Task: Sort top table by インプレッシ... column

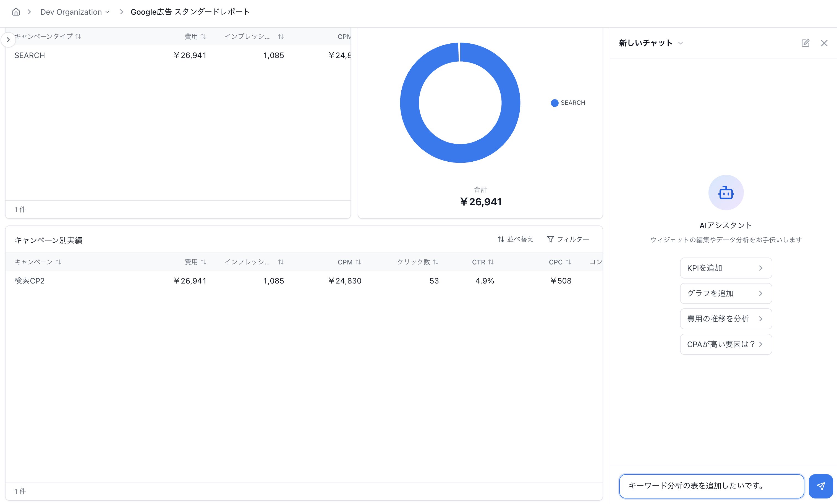Action: (x=254, y=36)
